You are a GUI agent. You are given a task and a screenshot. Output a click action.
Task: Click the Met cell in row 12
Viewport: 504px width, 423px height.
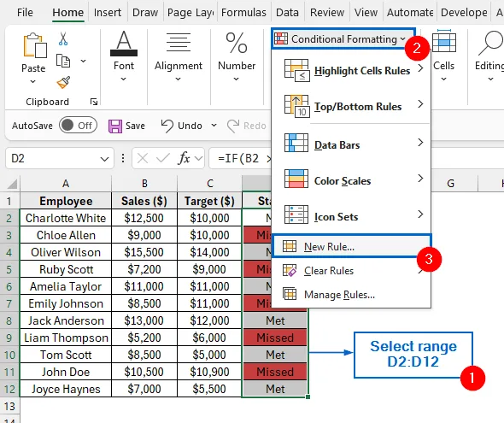[x=275, y=389]
